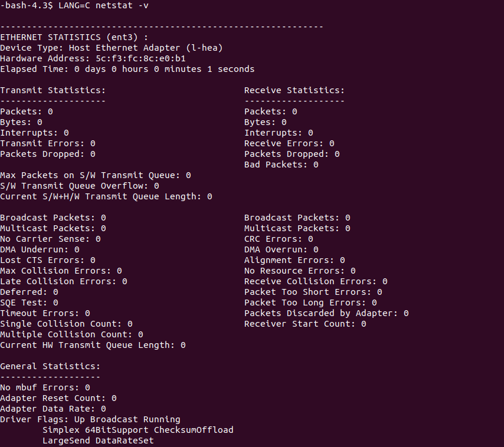Click the Adapter Reset Count line
The image size is (504, 447).
pos(58,398)
